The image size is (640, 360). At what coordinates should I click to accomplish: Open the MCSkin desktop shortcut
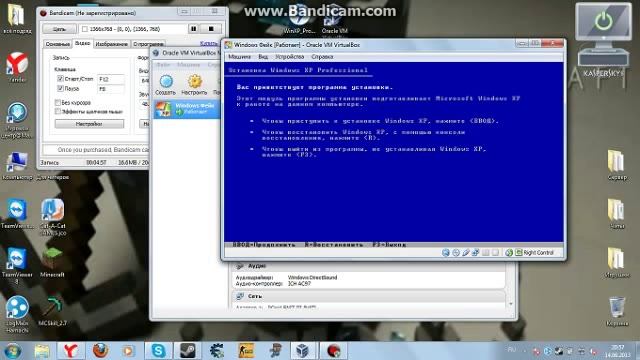coord(52,311)
